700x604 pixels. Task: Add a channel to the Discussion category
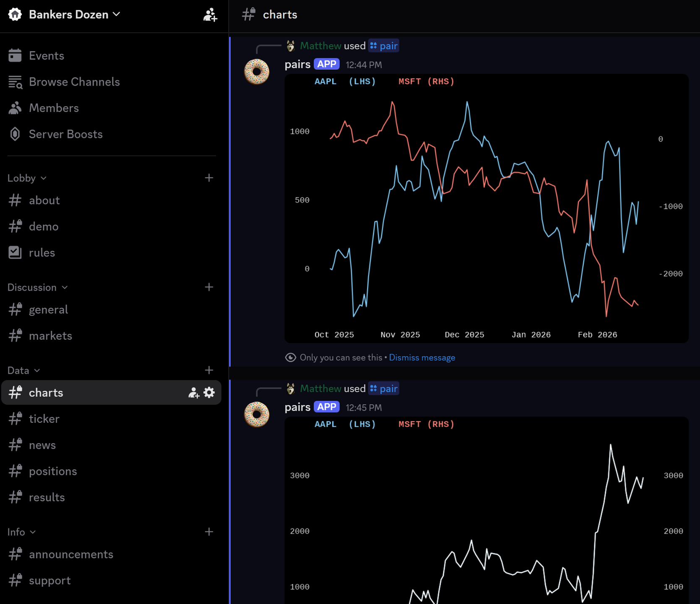pos(209,287)
